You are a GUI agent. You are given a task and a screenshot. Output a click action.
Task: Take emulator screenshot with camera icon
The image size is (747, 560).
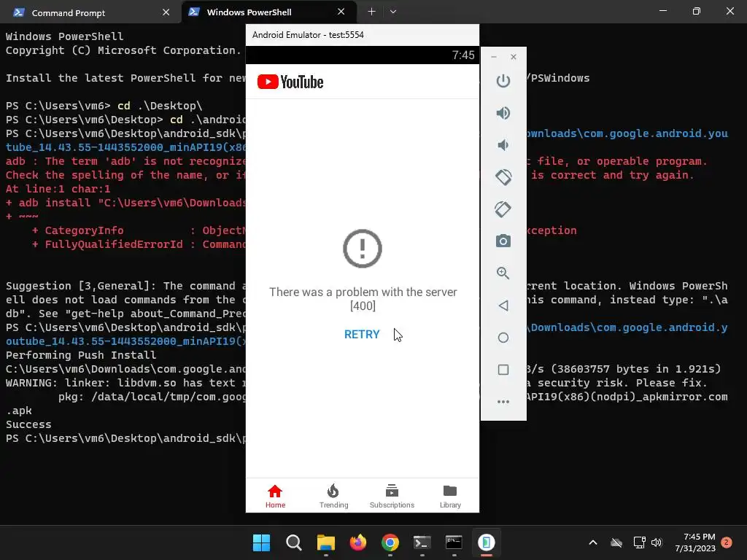pos(503,241)
